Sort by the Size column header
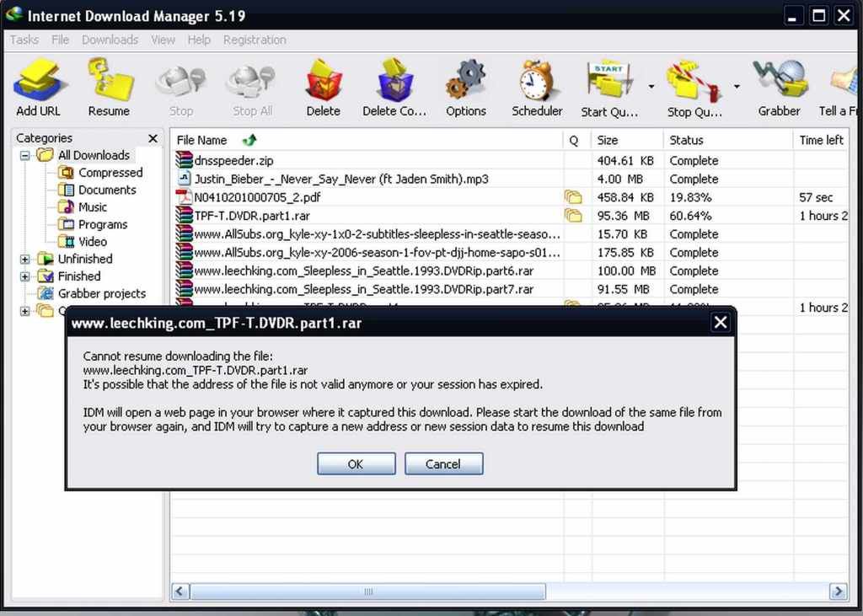 (x=627, y=140)
